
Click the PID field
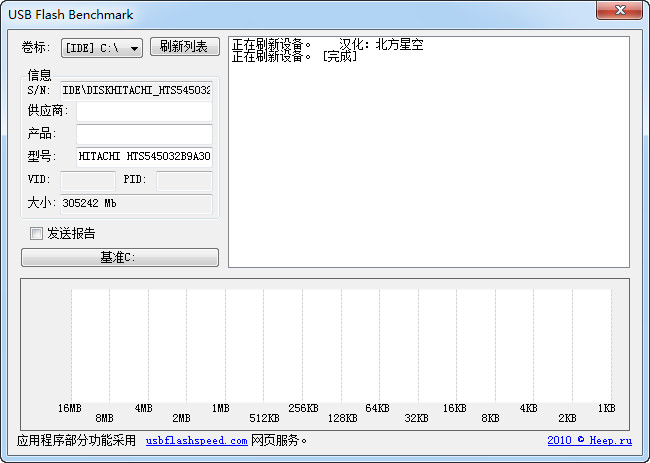click(184, 181)
